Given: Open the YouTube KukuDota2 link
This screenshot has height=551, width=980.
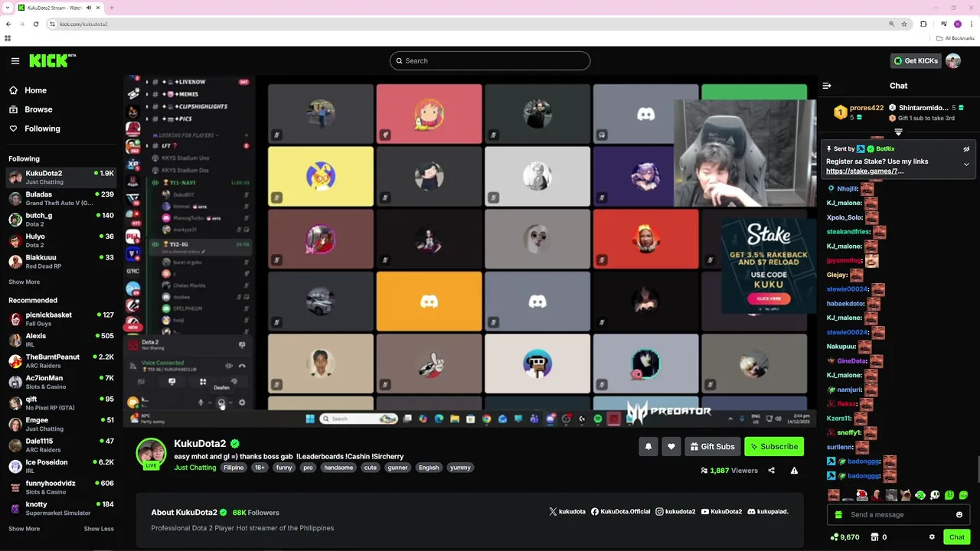Looking at the screenshot, I should click(721, 511).
